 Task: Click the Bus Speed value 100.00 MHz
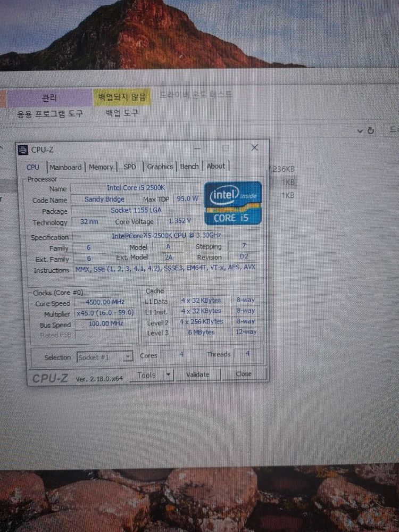(105, 323)
